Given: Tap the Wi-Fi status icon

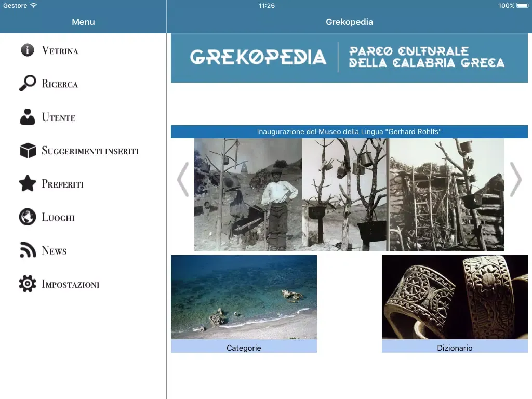Looking at the screenshot, I should click(x=33, y=5).
